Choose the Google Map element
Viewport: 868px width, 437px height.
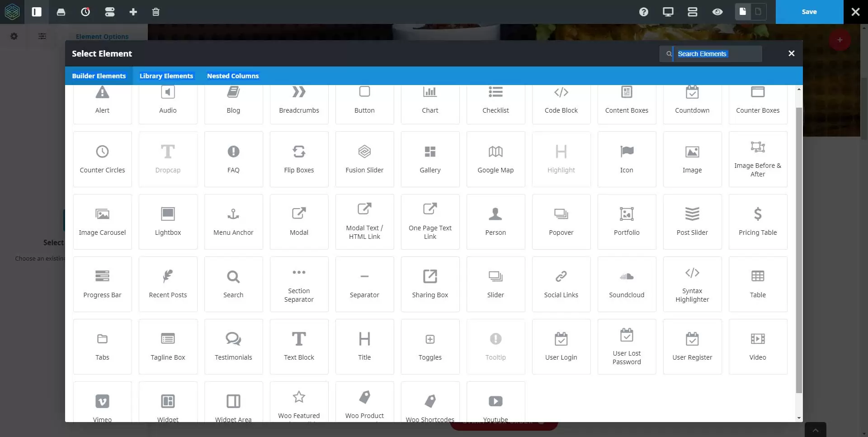coord(495,159)
